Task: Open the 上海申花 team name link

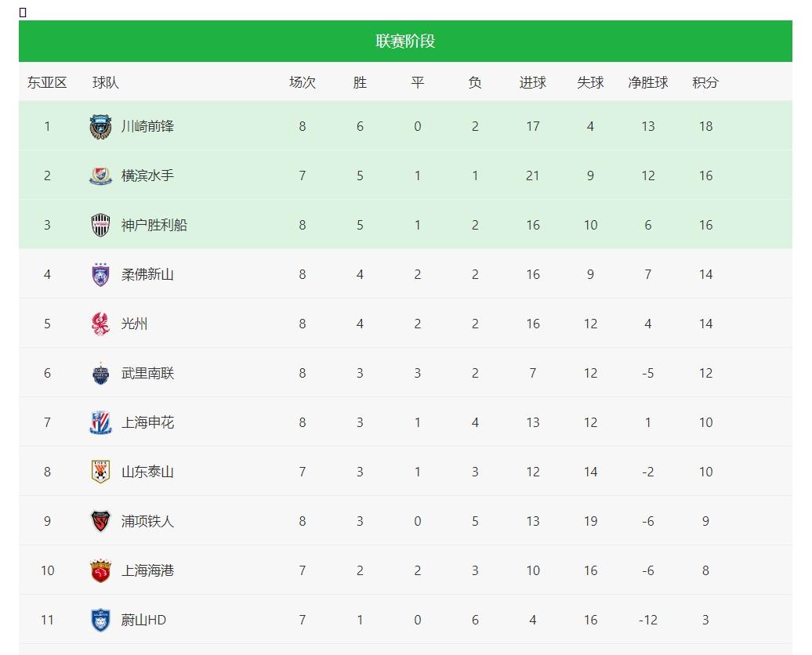Action: point(147,422)
